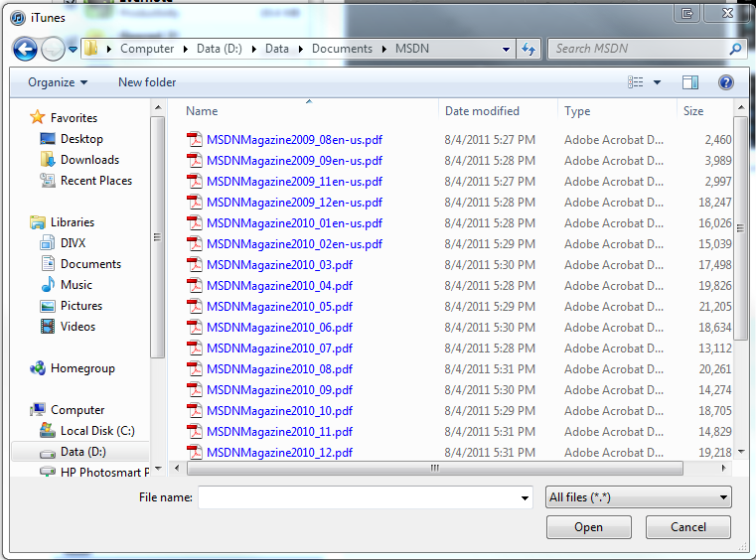Click the Desktop icon in Favorites
Viewport: 756px width, 560px height.
[48, 139]
